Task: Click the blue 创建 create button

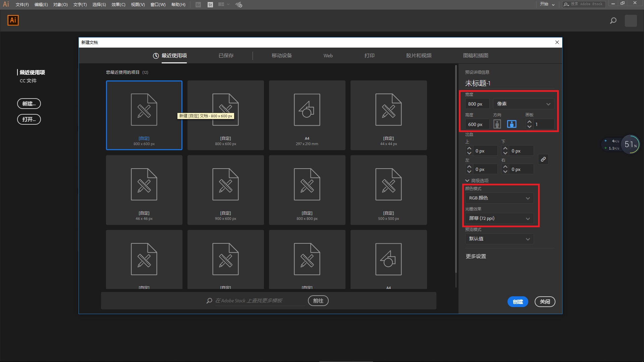Action: click(x=518, y=302)
